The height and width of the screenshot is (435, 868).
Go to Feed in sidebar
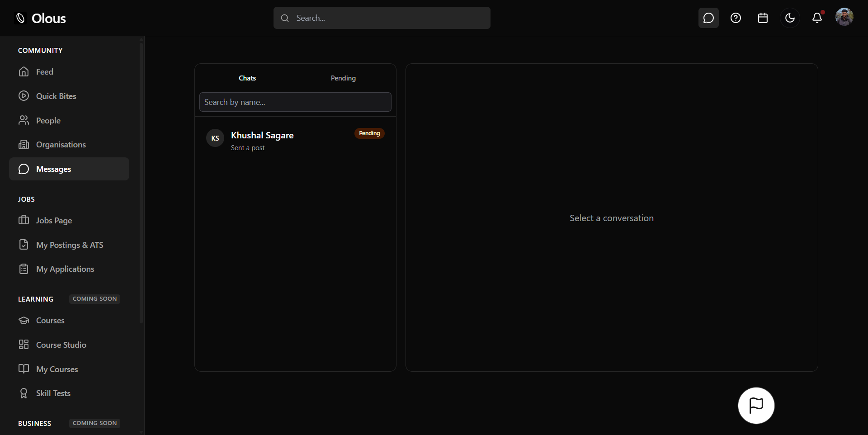(69, 72)
